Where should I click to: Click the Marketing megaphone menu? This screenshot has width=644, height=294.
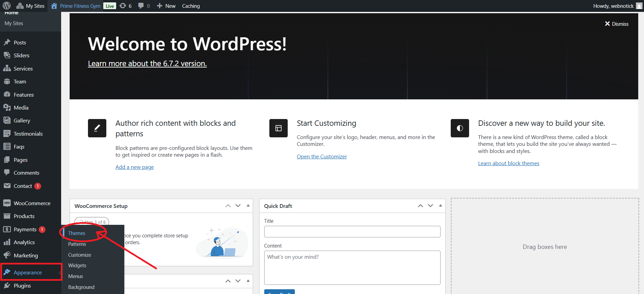[x=7, y=255]
